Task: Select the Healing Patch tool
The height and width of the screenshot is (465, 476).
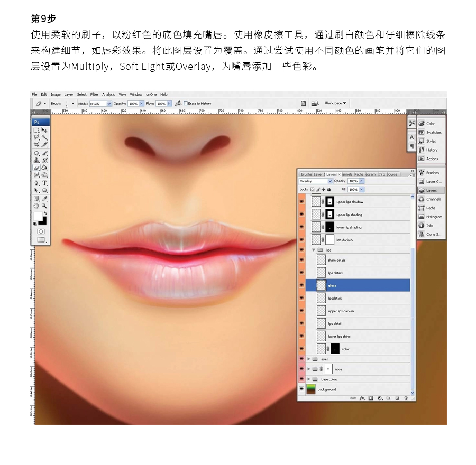Action: (x=36, y=153)
